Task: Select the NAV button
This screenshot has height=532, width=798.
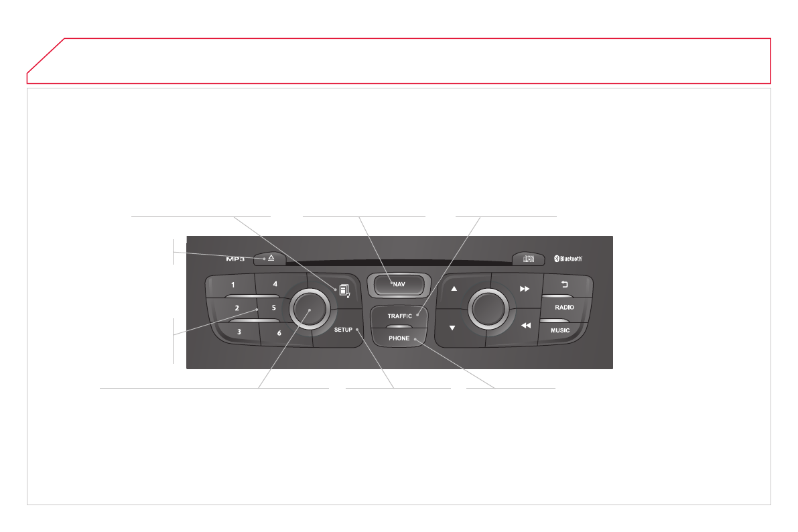Action: (x=399, y=285)
